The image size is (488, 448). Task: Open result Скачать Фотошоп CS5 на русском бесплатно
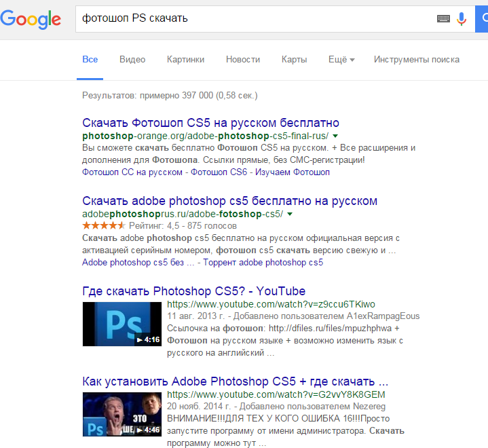tap(210, 123)
